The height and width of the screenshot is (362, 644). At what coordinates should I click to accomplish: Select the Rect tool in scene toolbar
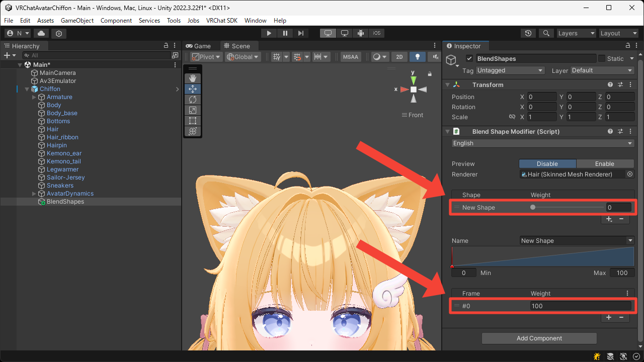[x=192, y=121]
